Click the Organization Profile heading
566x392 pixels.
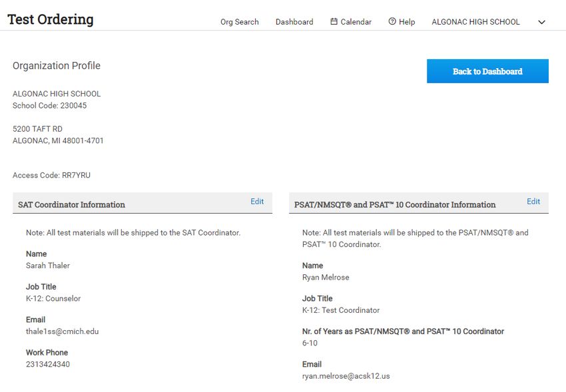point(57,66)
